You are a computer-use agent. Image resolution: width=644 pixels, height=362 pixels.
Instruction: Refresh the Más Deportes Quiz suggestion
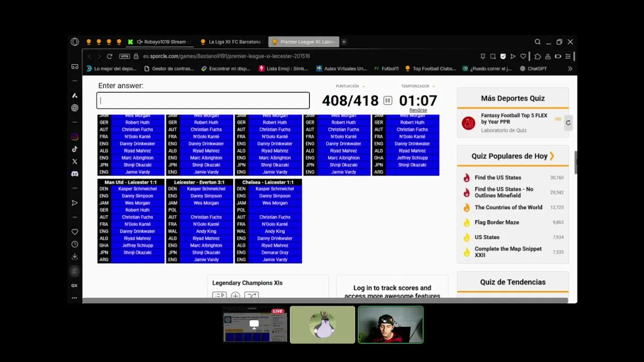tap(568, 123)
